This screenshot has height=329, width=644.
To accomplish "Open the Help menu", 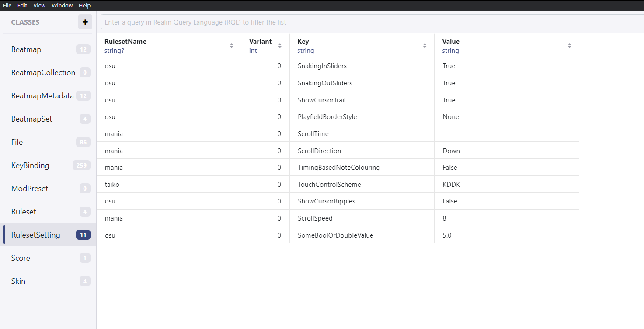I will coord(84,5).
